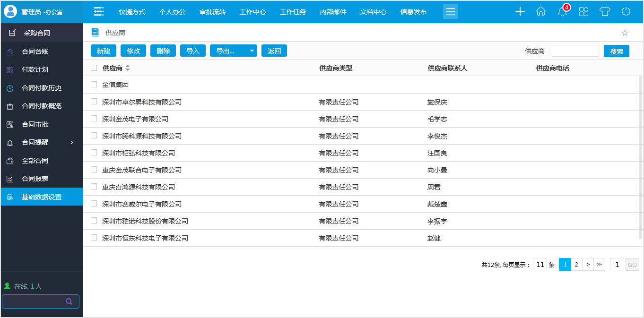644x318 pixels.
Task: Click the apps grid icon top right
Action: 583,11
